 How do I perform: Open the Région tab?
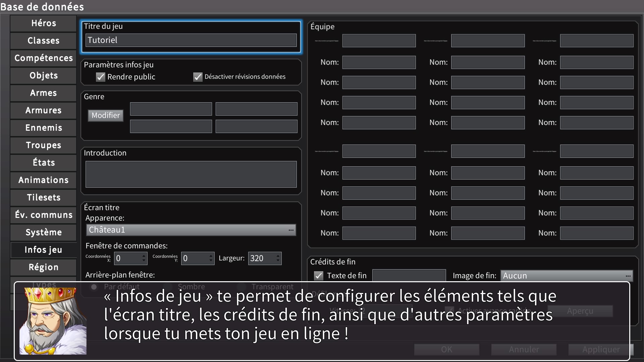[43, 267]
